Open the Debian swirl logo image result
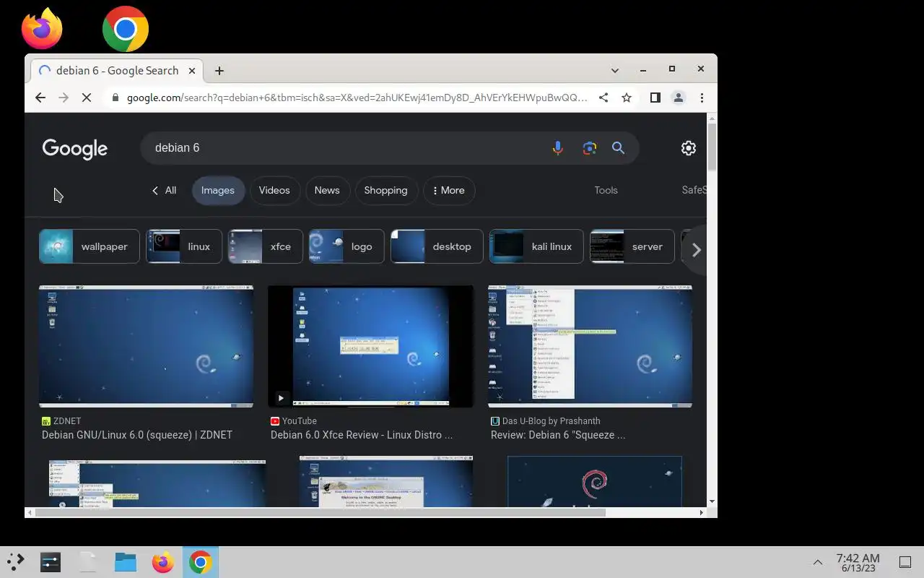Viewport: 924px width, 578px height. click(595, 481)
